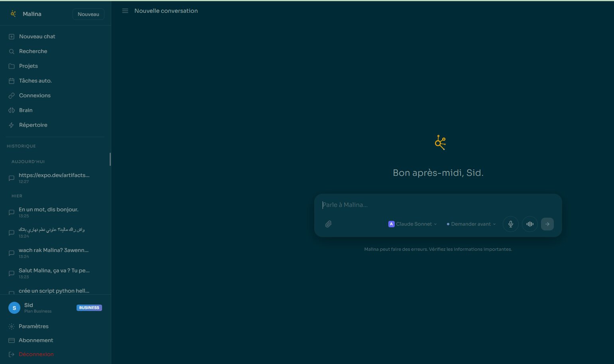This screenshot has height=364, width=614.
Task: Open the 'Salut Malina, ça va ?' conversation
Action: point(55,273)
